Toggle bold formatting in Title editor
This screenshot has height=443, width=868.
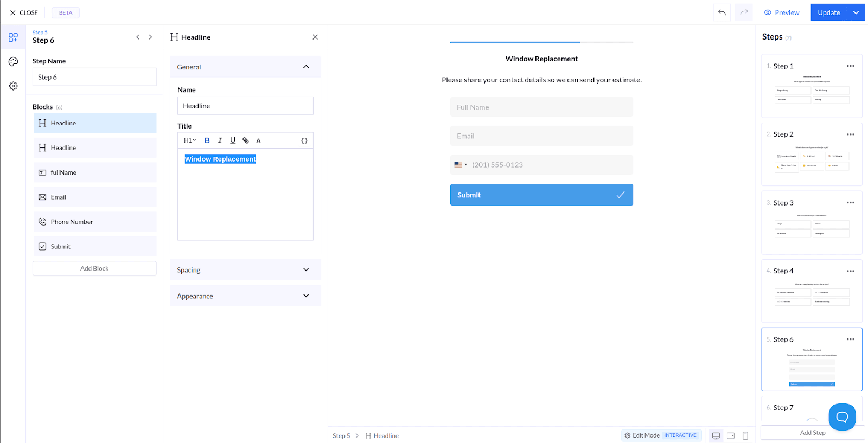[x=207, y=140]
